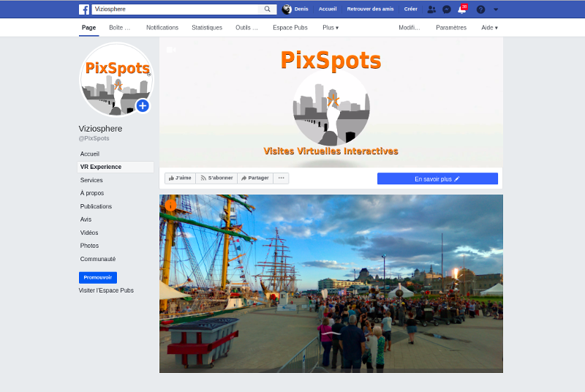
Task: Click the plus badge on profile picture
Action: pos(142,106)
